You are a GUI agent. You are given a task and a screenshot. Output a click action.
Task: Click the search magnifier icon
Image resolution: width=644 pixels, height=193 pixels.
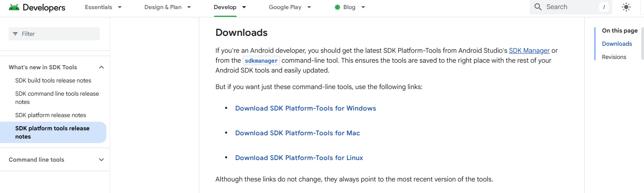click(x=538, y=7)
